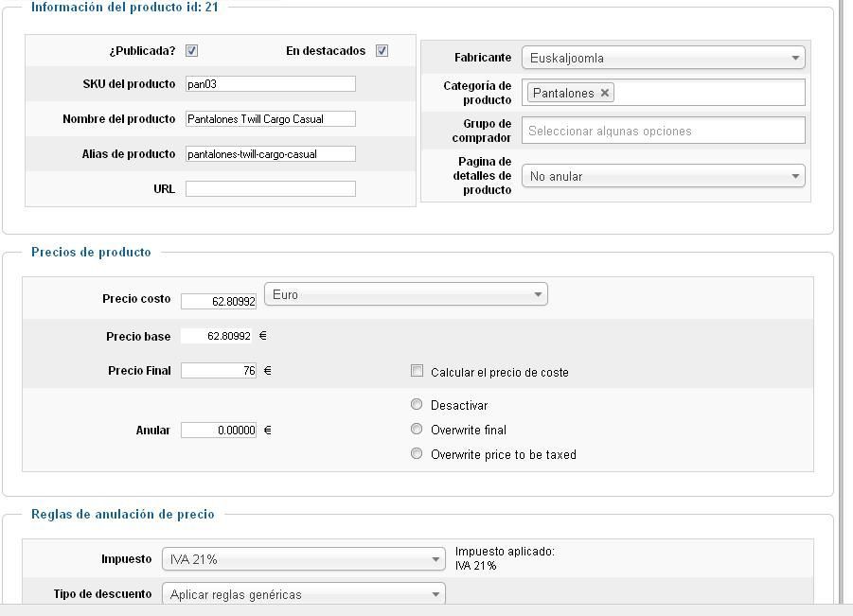Remove the Pantalones category tag
853x616 pixels.
604,93
